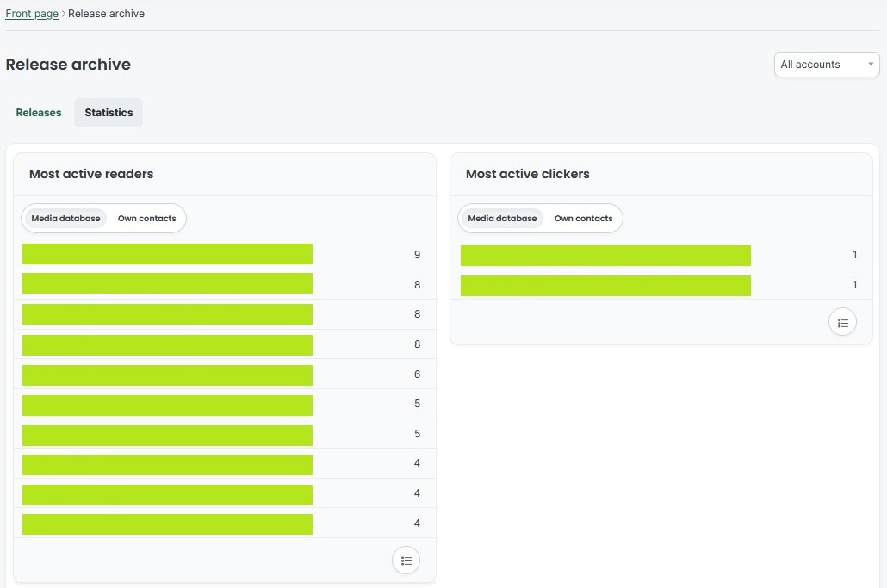This screenshot has width=887, height=588.
Task: Click the "Most active readers" heading
Action: click(91, 174)
